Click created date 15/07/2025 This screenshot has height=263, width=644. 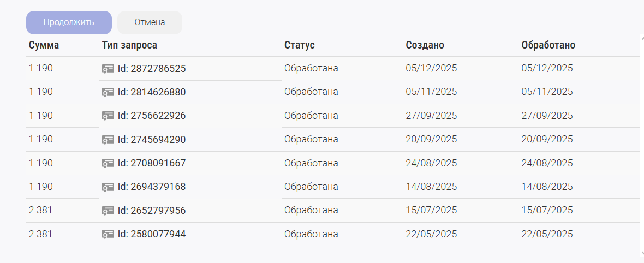coord(431,210)
